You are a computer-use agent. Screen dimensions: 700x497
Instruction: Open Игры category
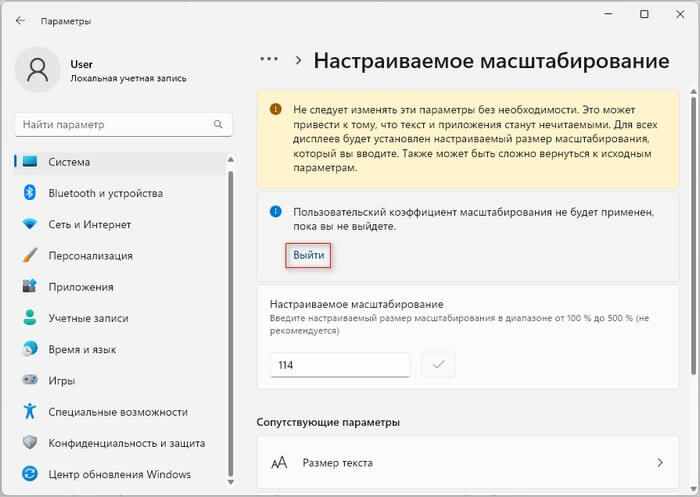click(120, 381)
